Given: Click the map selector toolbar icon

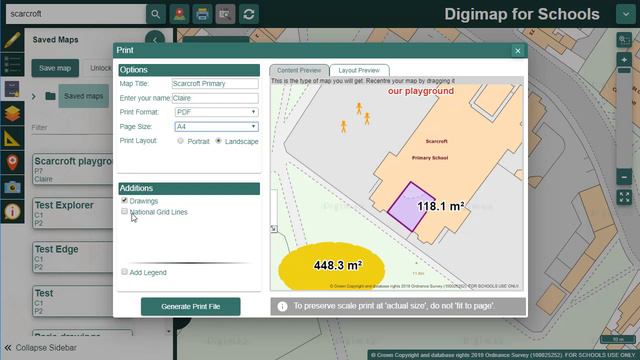Looking at the screenshot, I should [225, 14].
